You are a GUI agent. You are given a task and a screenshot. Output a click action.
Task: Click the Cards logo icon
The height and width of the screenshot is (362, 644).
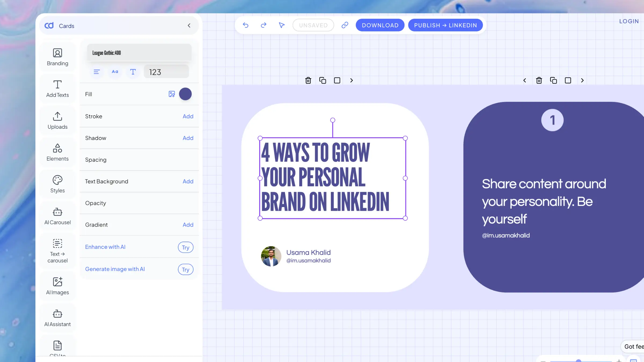(49, 25)
